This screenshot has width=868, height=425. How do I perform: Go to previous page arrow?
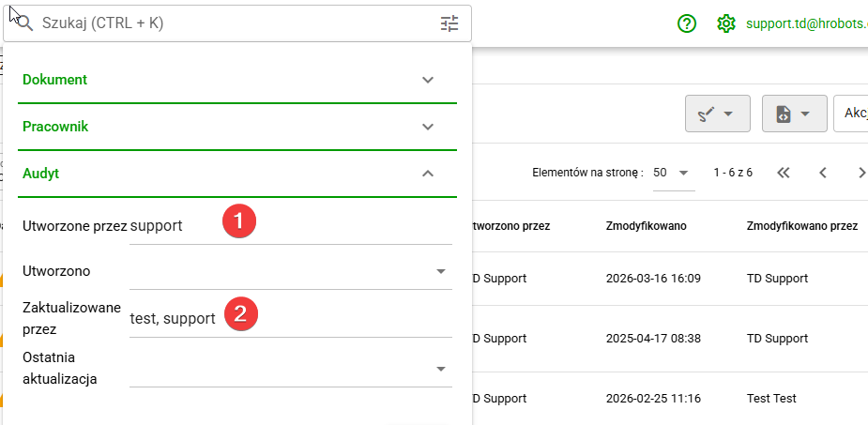pos(823,173)
